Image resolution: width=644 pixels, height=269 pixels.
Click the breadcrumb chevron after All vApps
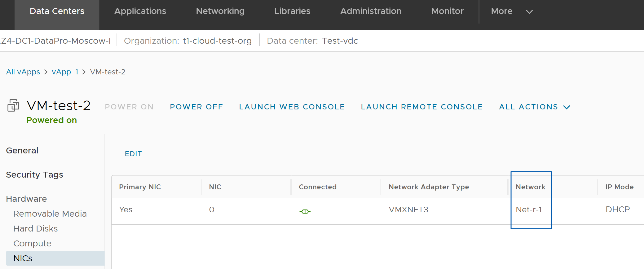coord(46,72)
